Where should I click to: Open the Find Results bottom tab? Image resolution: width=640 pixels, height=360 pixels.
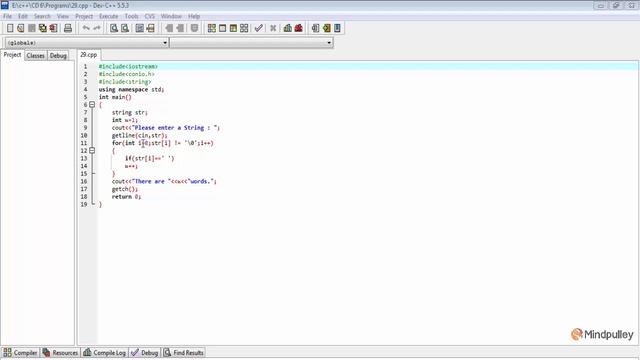pyautogui.click(x=184, y=353)
